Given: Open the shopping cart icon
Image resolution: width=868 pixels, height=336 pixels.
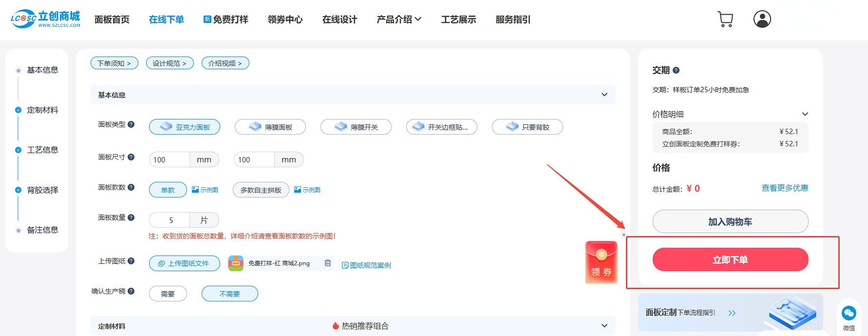Looking at the screenshot, I should (x=725, y=20).
